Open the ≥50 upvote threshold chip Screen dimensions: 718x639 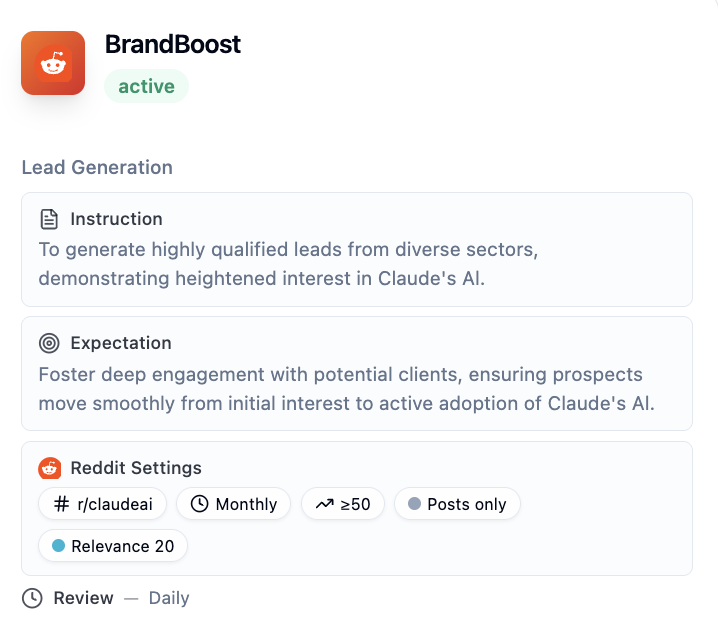click(342, 504)
